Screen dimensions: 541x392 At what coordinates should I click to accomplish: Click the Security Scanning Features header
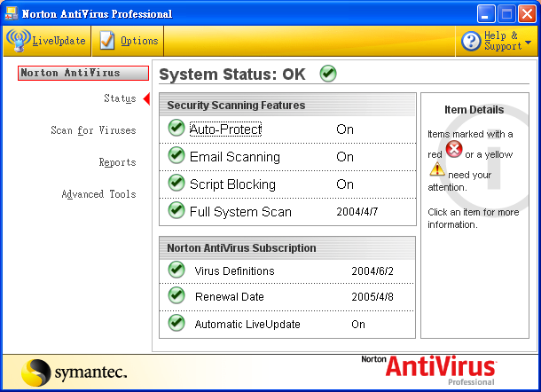pos(236,106)
